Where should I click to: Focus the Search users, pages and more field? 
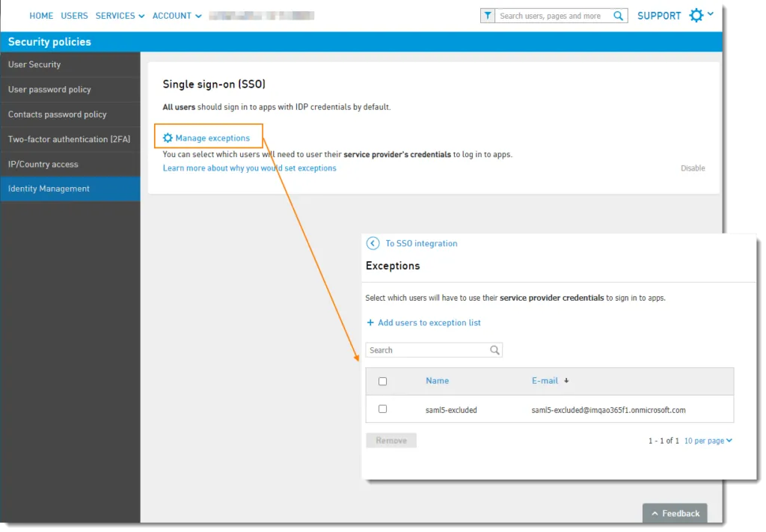[x=553, y=16]
